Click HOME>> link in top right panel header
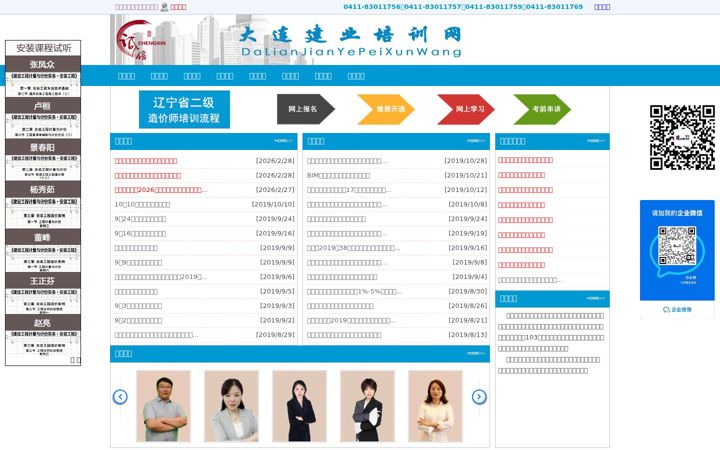720x450 pixels. (596, 141)
